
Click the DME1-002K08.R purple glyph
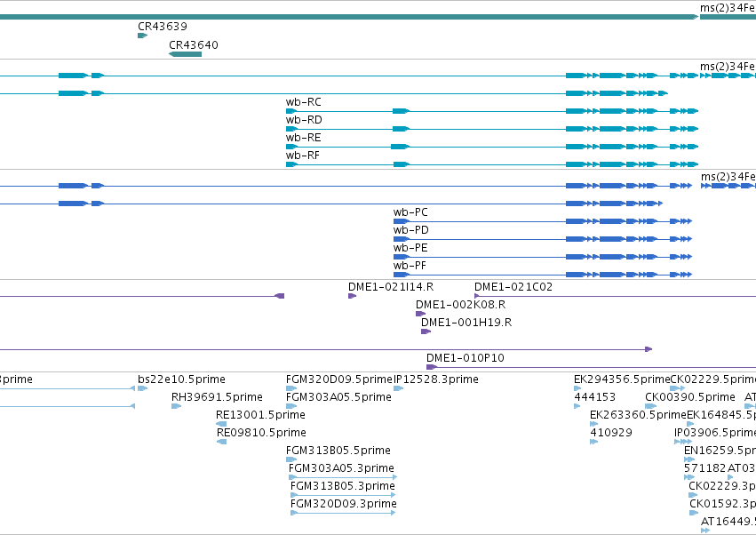(x=420, y=314)
